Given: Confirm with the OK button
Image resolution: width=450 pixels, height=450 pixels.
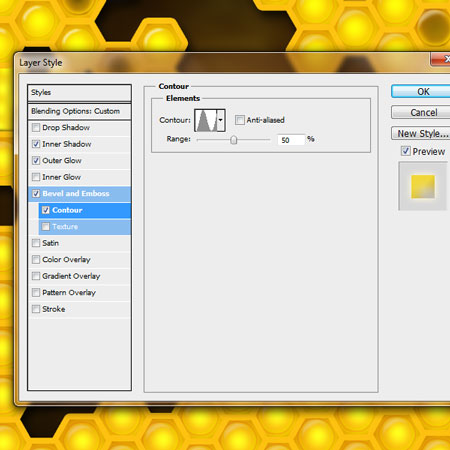Looking at the screenshot, I should point(421,92).
